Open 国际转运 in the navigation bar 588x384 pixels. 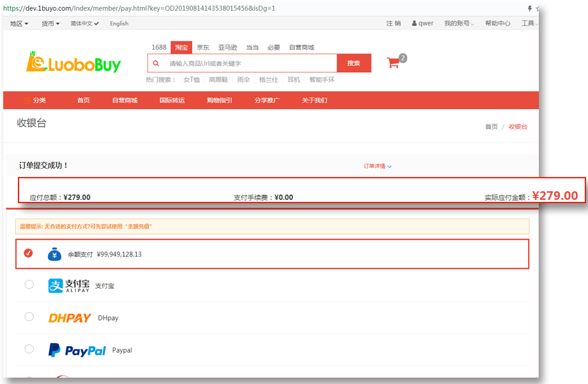172,100
